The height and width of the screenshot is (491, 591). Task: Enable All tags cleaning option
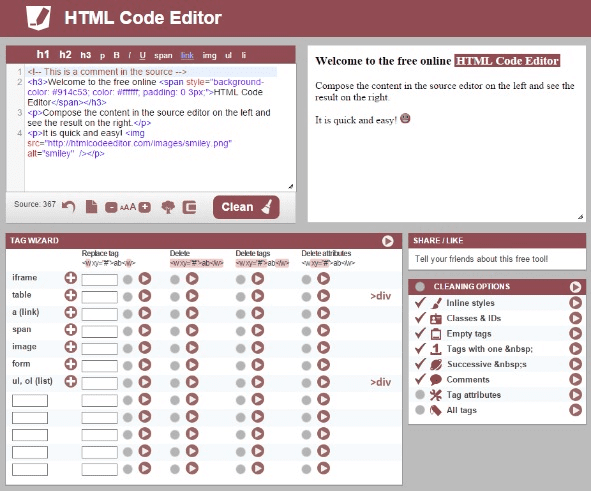point(420,410)
